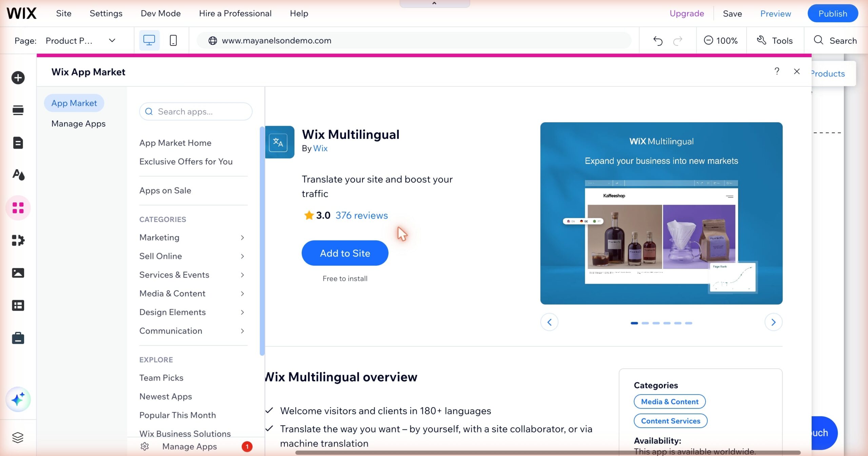Open the 376 reviews link
The height and width of the screenshot is (456, 868).
(x=361, y=215)
